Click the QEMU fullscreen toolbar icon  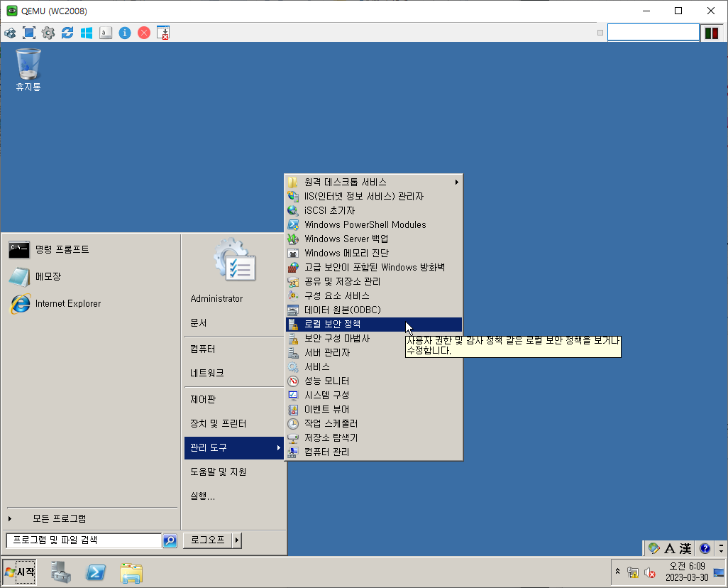(x=29, y=33)
